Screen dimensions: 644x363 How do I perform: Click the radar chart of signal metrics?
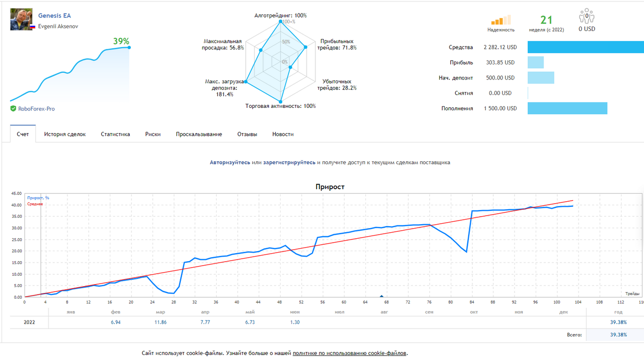tap(280, 61)
